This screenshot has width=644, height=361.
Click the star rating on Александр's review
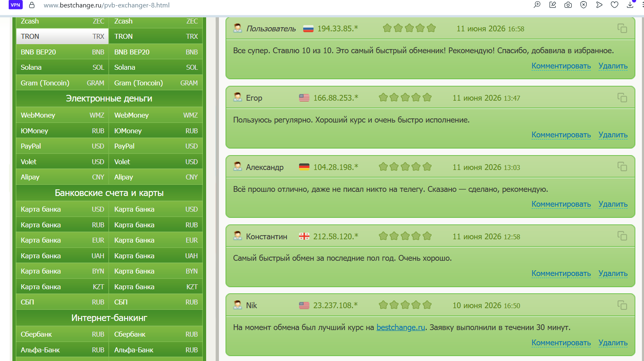pyautogui.click(x=405, y=167)
